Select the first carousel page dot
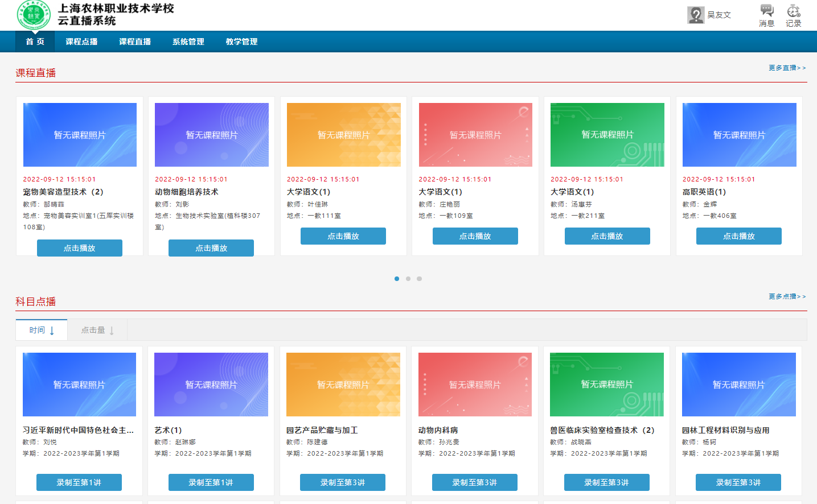Viewport: 817px width, 504px height. (396, 279)
